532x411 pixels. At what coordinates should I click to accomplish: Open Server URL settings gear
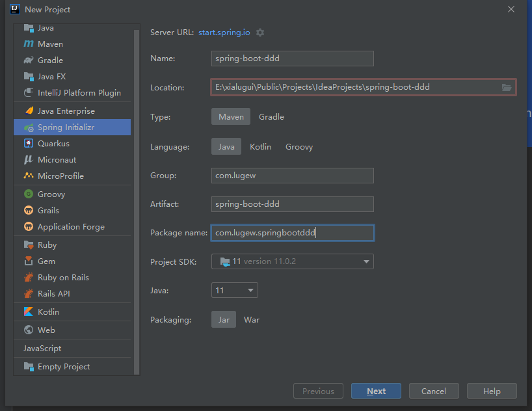[x=260, y=33]
